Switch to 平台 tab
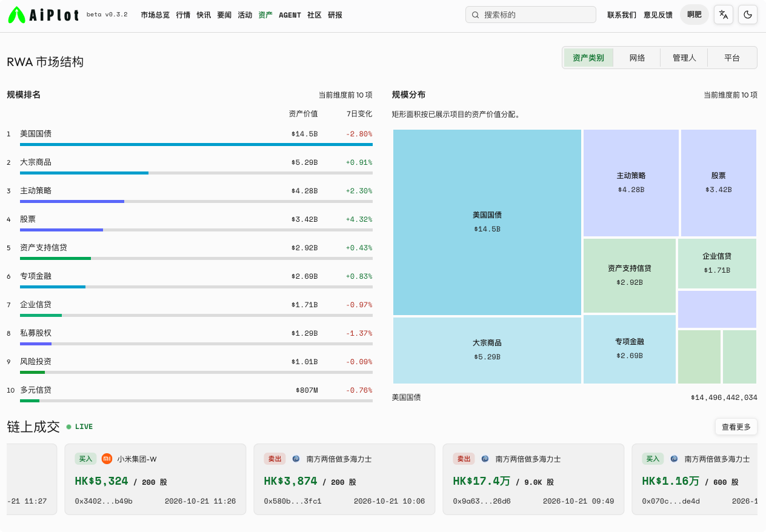Viewport: 766px width, 532px height. click(x=732, y=58)
